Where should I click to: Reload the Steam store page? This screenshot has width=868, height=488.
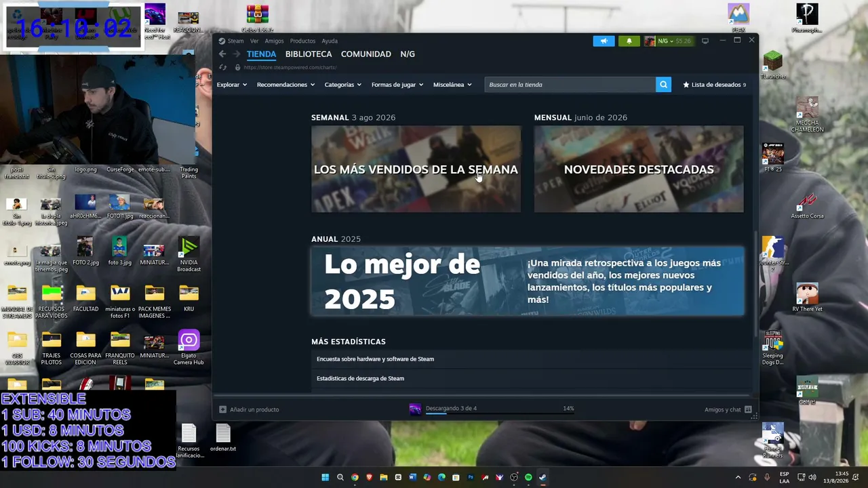click(x=222, y=67)
